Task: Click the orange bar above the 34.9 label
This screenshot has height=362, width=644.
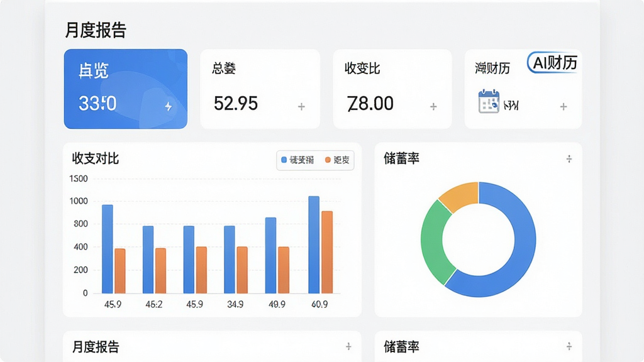Action: [x=242, y=270]
